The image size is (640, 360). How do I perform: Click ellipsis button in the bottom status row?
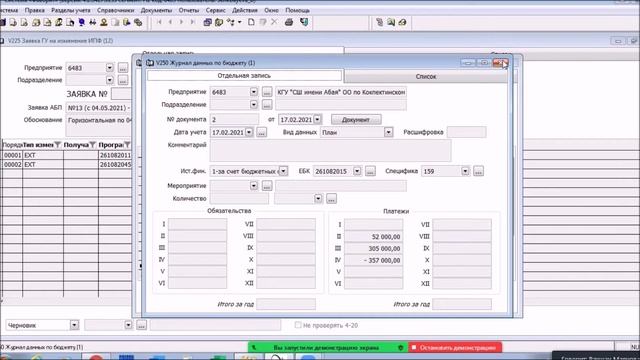click(x=141, y=325)
